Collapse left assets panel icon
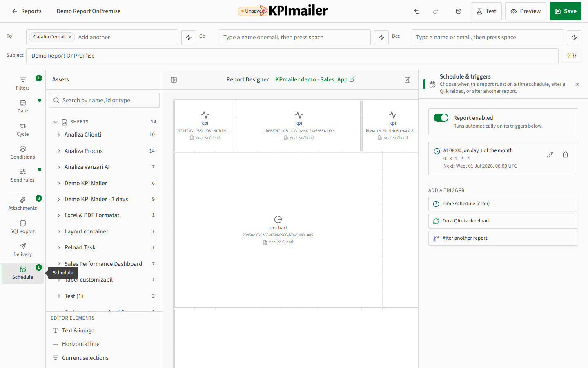 (174, 80)
